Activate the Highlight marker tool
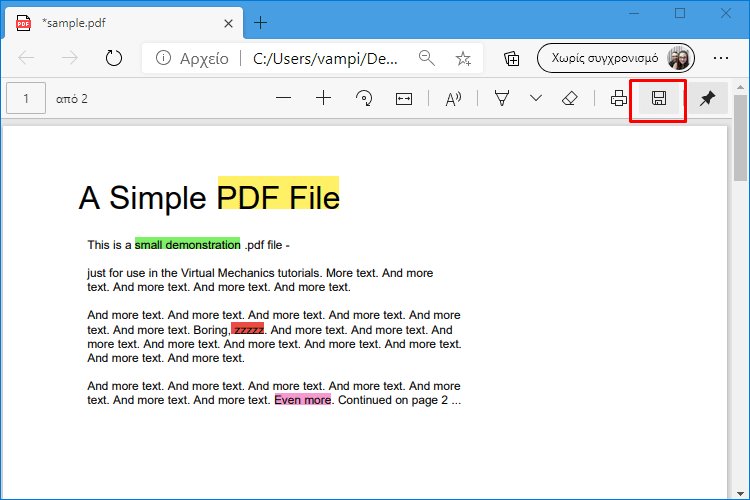The image size is (750, 500). [x=502, y=99]
